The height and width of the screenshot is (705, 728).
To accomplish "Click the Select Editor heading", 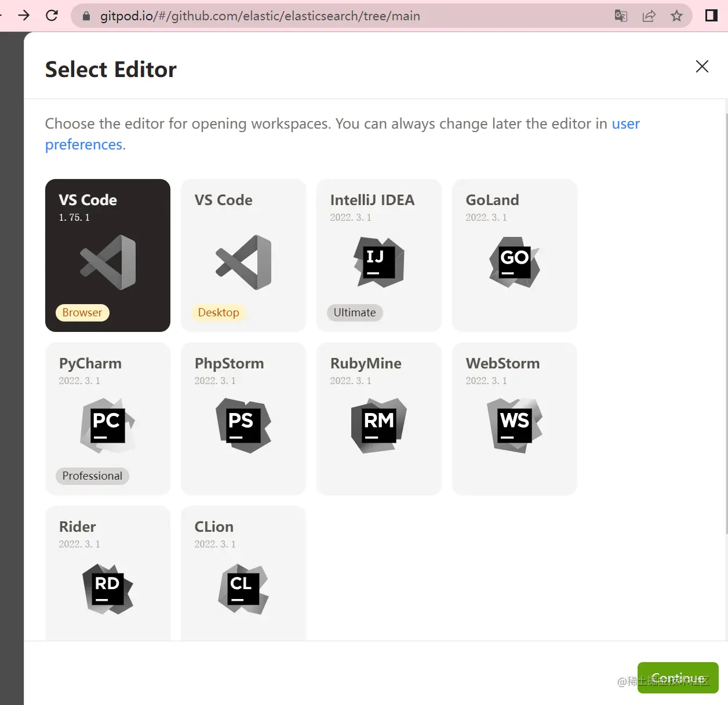I will (111, 70).
